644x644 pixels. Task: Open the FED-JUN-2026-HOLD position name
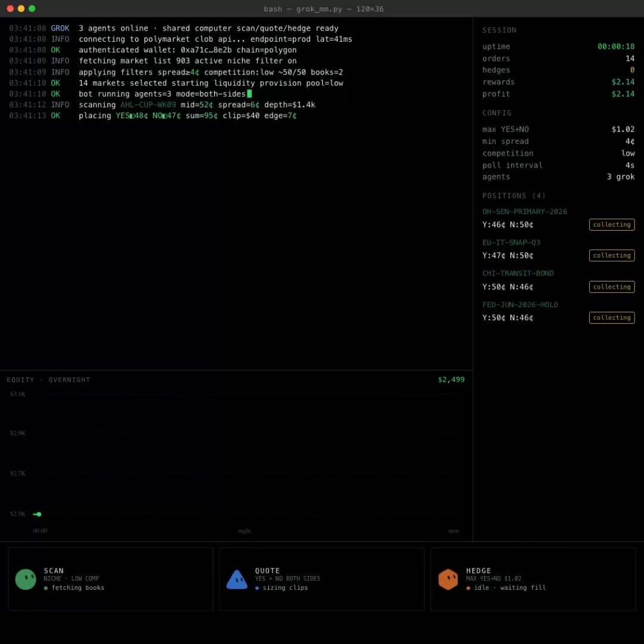(520, 304)
